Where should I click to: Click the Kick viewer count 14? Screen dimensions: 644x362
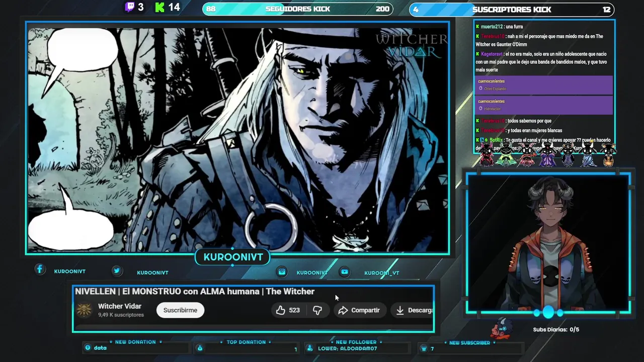click(174, 7)
